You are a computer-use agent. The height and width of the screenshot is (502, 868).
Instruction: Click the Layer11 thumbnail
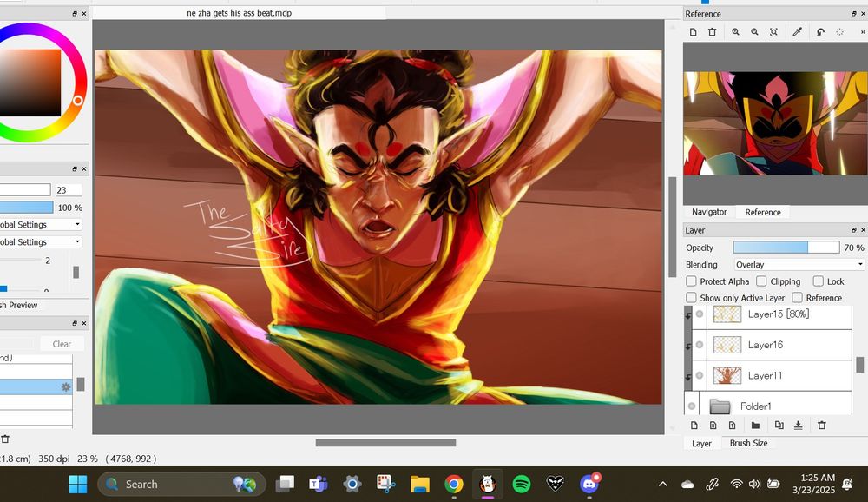click(727, 376)
